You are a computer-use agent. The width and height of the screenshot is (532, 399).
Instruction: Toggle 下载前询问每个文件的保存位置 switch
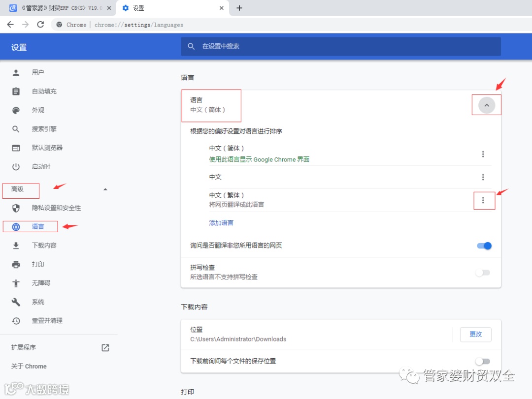[x=483, y=362]
